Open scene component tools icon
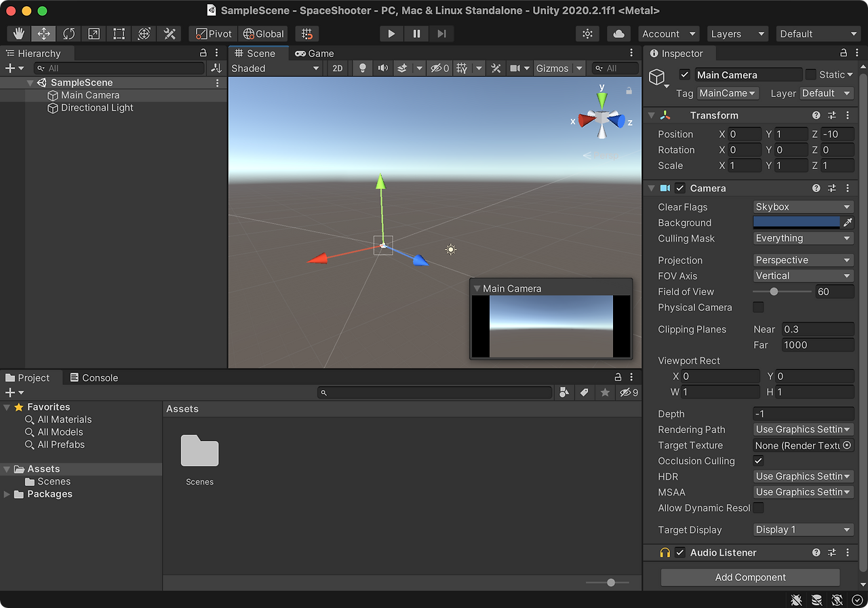Image resolution: width=868 pixels, height=608 pixels. click(496, 68)
